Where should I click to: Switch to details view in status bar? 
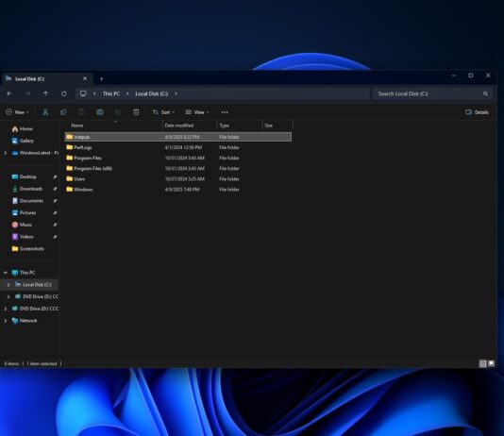(x=483, y=363)
